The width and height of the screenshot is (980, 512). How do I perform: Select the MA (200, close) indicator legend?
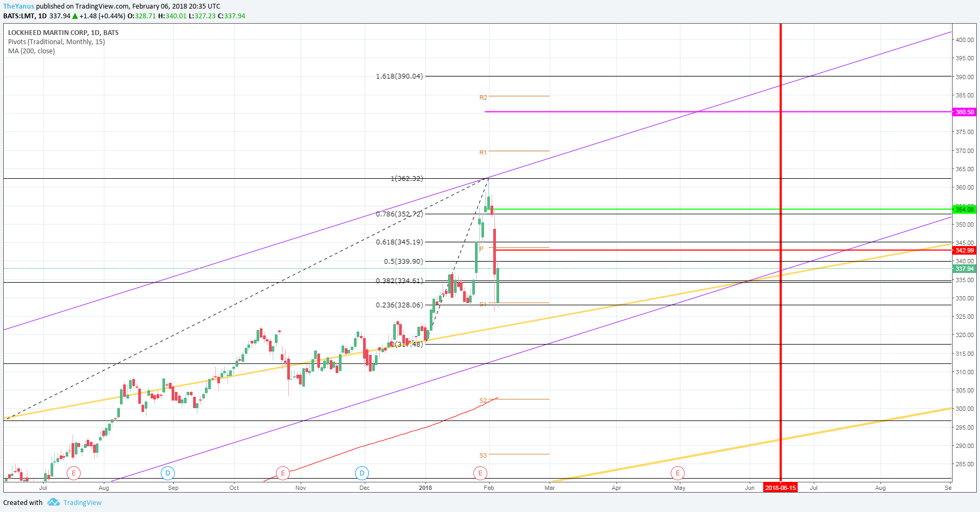(x=32, y=51)
